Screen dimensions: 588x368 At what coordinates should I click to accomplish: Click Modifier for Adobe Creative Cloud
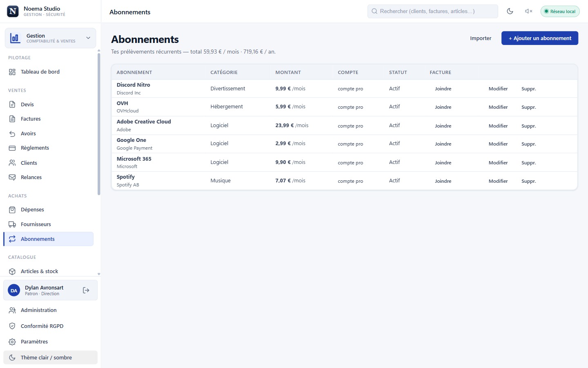point(498,126)
